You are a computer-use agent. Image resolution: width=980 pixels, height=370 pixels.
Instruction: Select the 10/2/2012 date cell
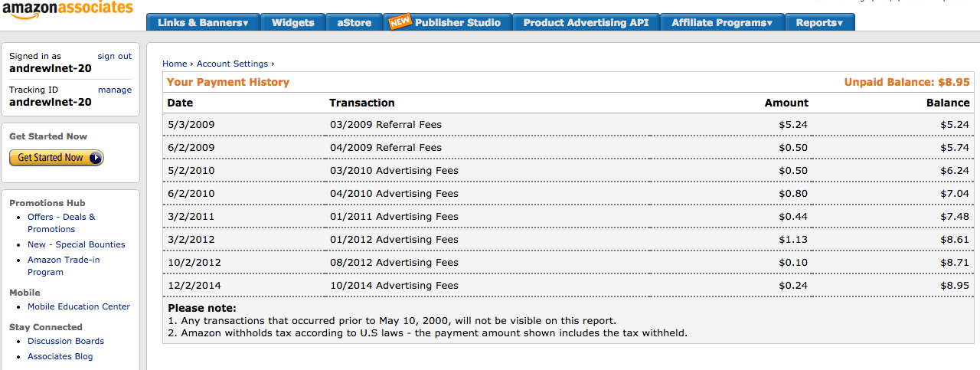tap(194, 262)
